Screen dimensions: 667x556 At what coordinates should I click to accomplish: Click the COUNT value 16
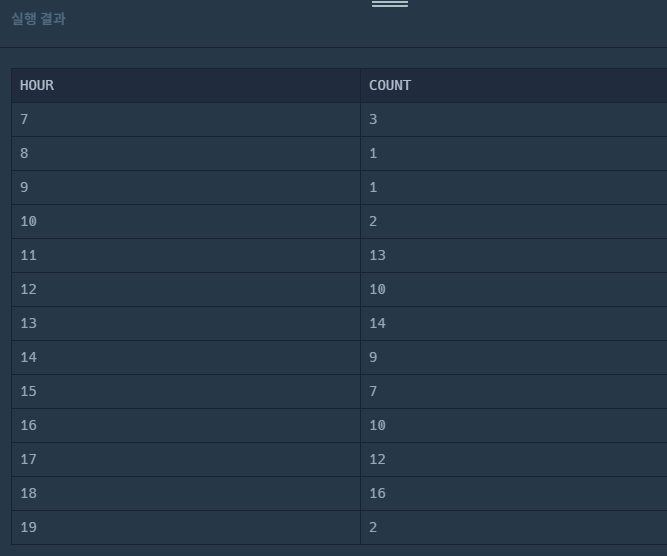pos(377,493)
